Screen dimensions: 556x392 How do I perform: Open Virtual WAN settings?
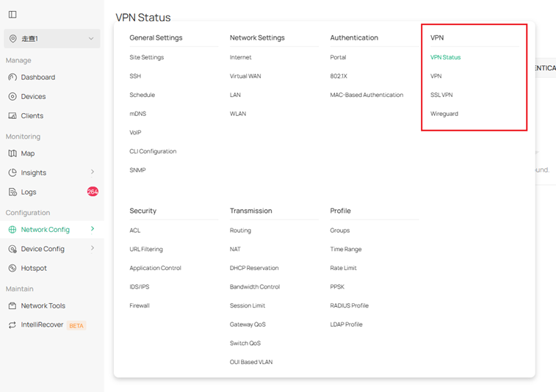point(245,76)
